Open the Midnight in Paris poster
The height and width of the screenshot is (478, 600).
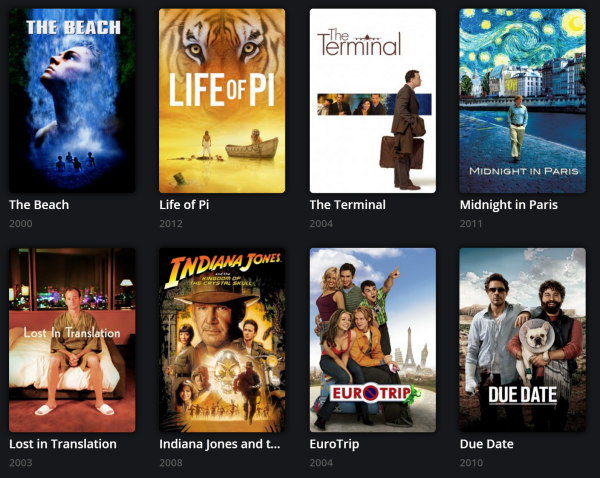[x=522, y=101]
